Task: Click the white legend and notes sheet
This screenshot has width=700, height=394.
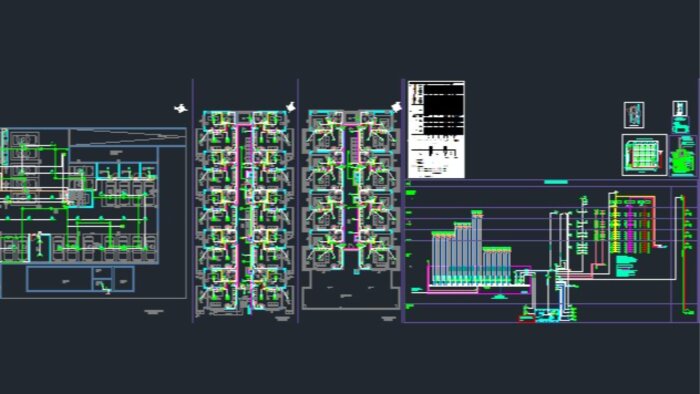Action: [436, 129]
